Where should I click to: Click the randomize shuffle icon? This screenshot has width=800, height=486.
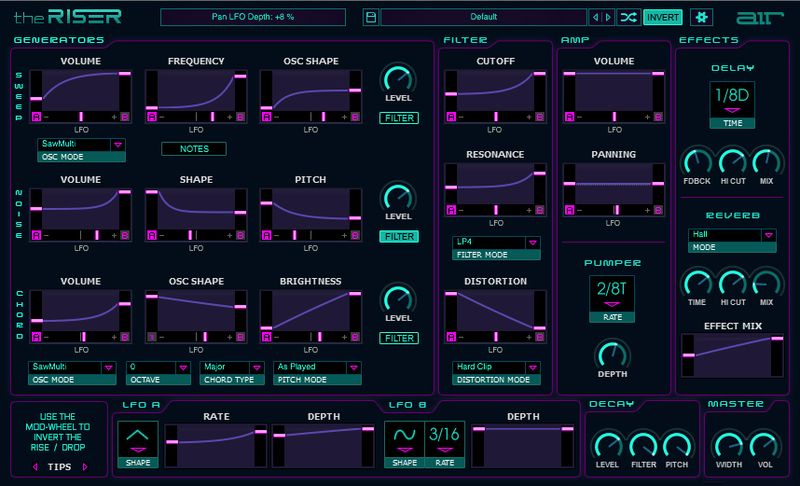pos(628,17)
